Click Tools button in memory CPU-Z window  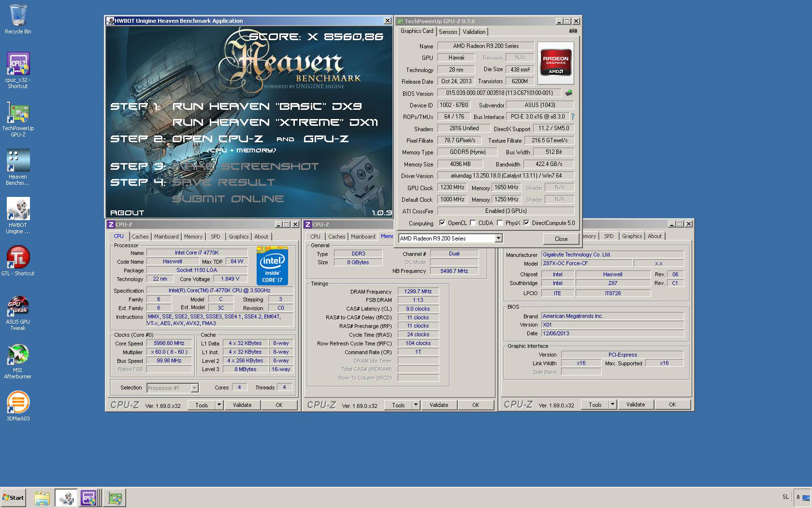point(398,405)
